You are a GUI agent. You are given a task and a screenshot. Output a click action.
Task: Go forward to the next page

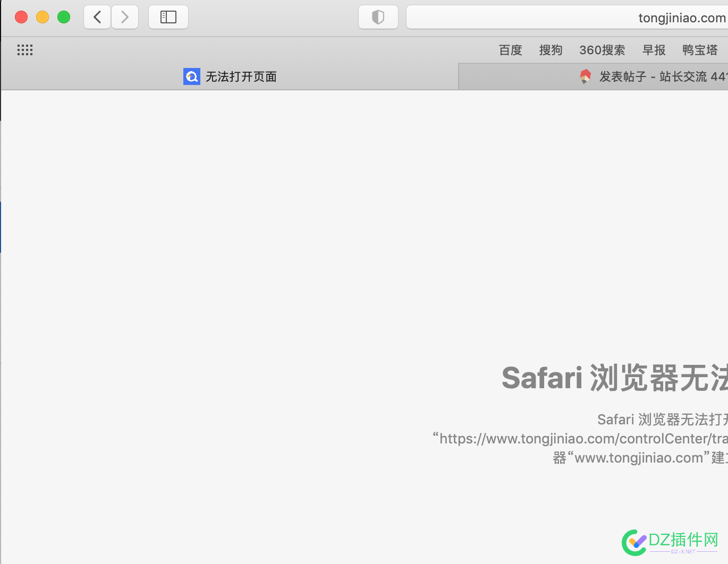pyautogui.click(x=125, y=17)
